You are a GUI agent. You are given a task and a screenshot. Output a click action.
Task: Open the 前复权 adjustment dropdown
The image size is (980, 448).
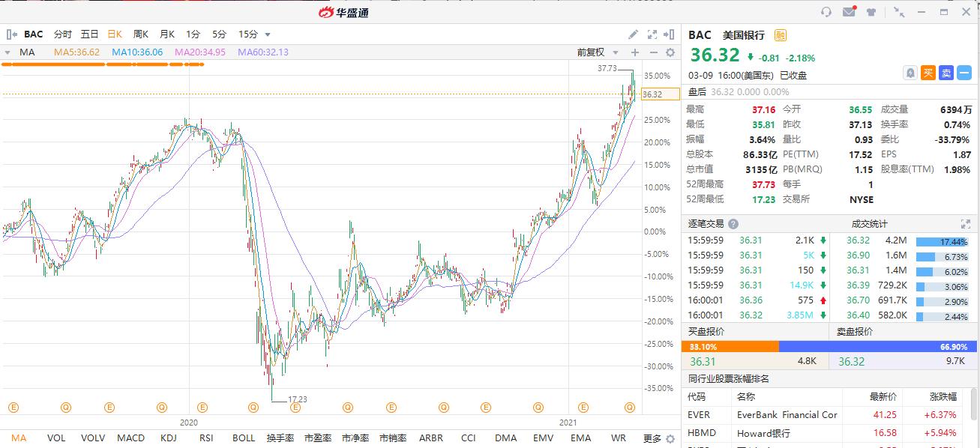tap(598, 52)
